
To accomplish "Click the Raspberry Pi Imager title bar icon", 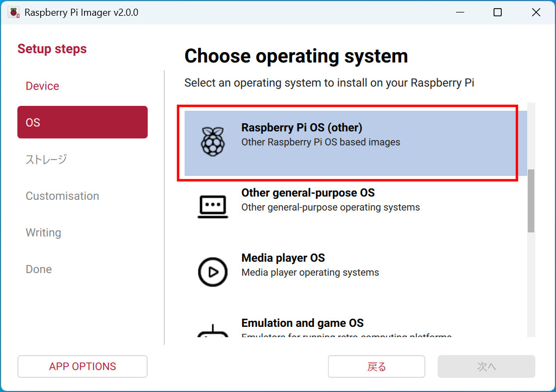I will 14,12.
